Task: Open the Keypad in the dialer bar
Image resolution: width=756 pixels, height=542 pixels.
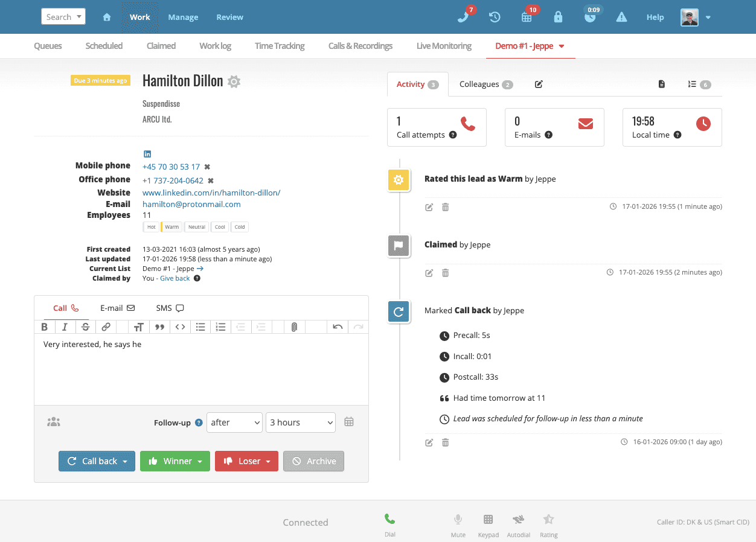Action: [488, 520]
